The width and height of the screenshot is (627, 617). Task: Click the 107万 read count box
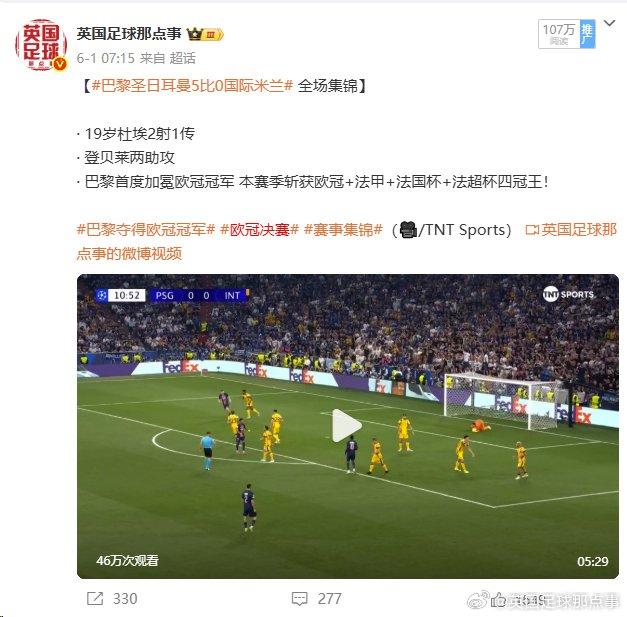[x=559, y=34]
